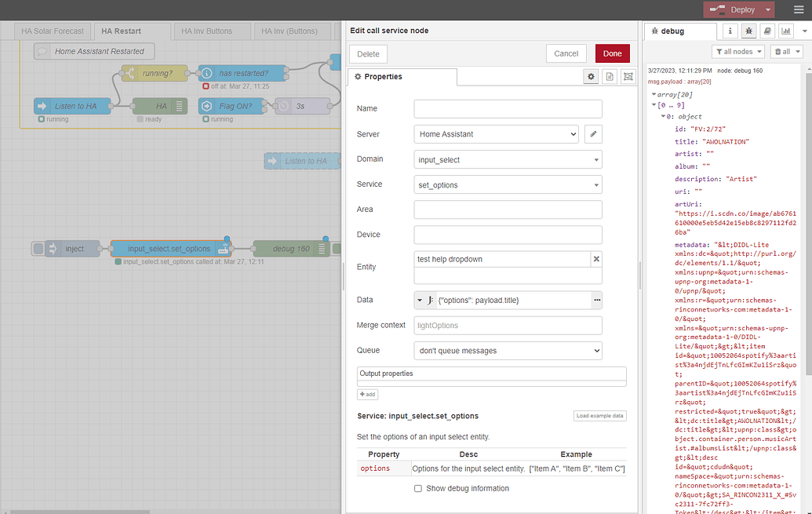Switch to the HA Solar Forecast tab
The image size is (812, 514).
pos(53,31)
